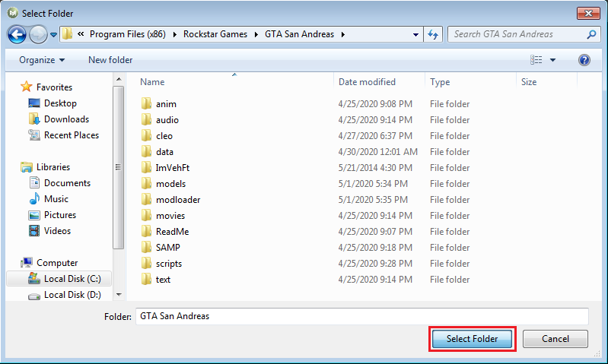Open Recent Places in navigation pane
This screenshot has width=608, height=364.
pos(64,135)
